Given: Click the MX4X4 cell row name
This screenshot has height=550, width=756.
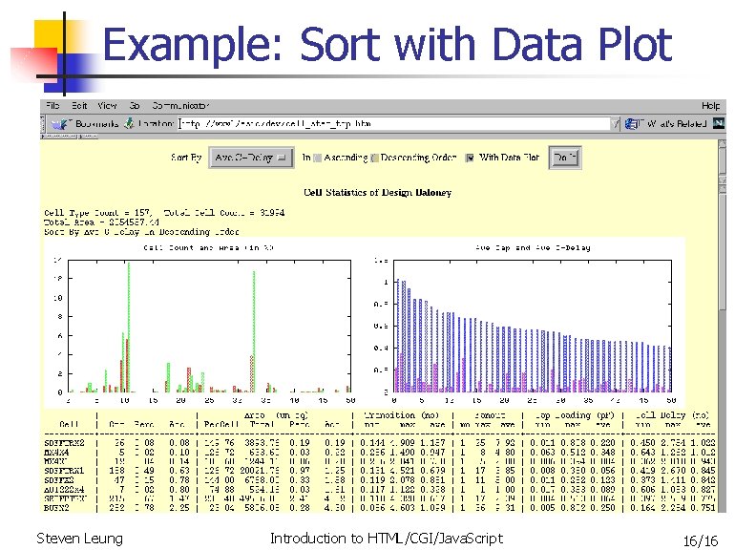Looking at the screenshot, I should click(x=56, y=452).
